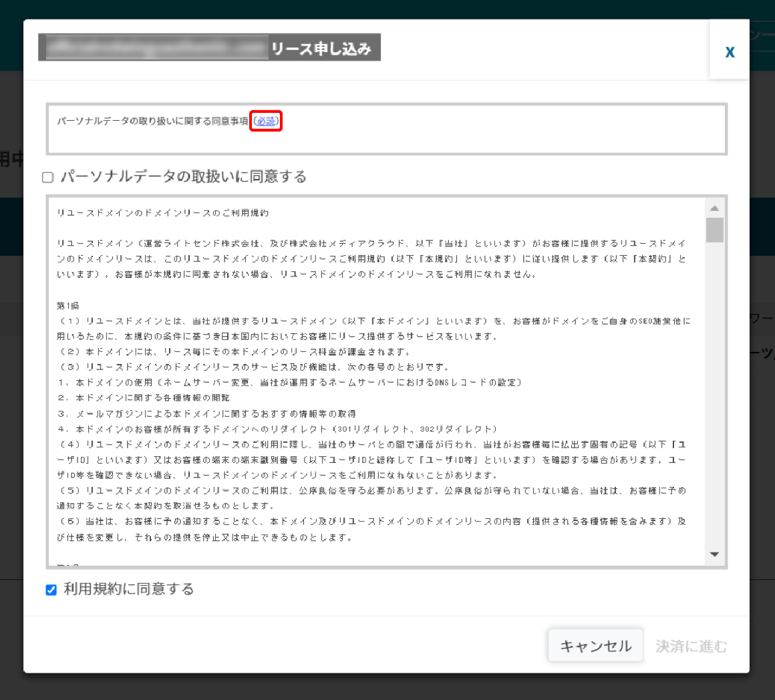Click the checkmark inside the 利用規約 checkbox
The width and height of the screenshot is (775, 700).
click(51, 589)
